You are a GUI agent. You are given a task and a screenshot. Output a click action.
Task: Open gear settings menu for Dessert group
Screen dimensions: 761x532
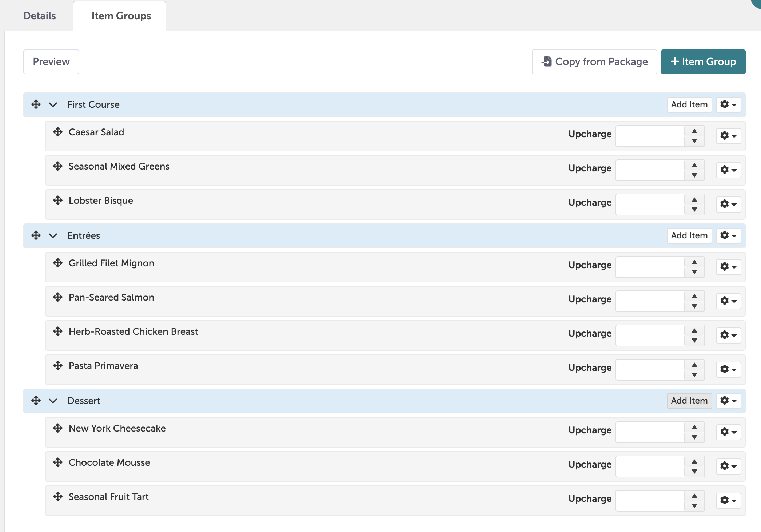(728, 401)
